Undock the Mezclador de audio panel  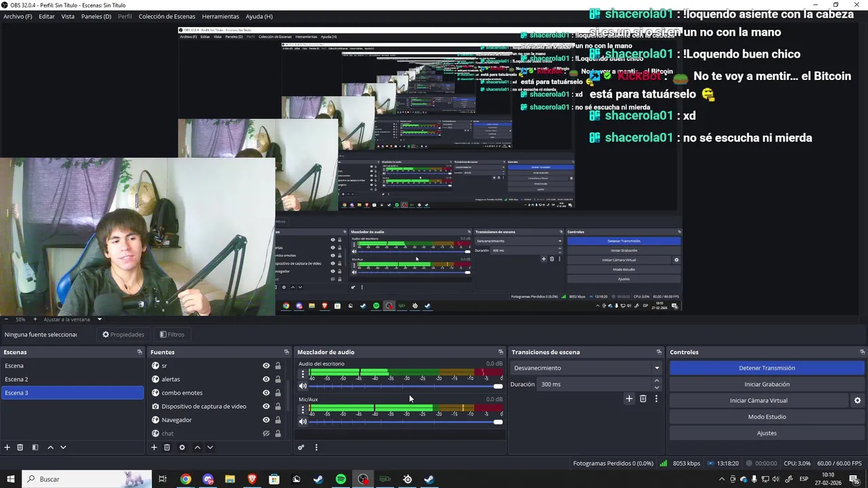[x=501, y=352]
